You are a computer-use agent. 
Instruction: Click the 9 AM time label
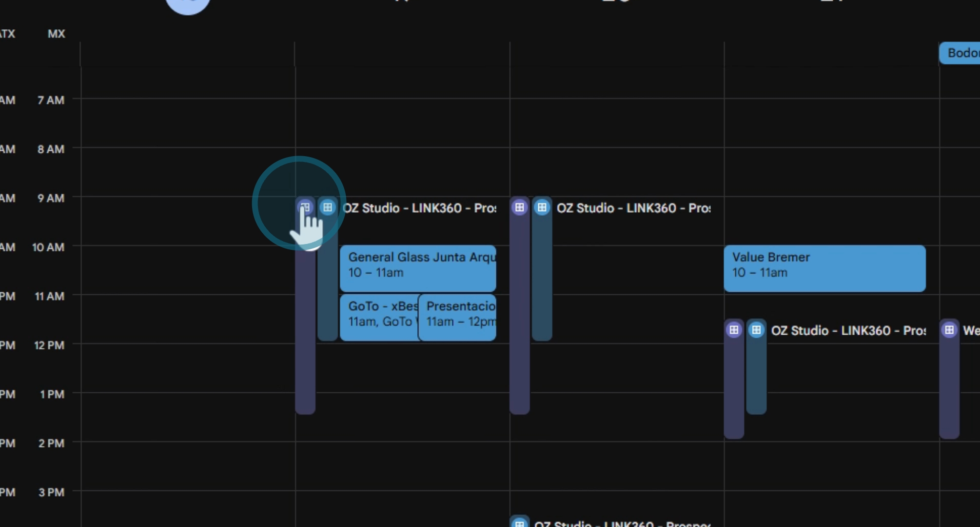[x=51, y=198]
